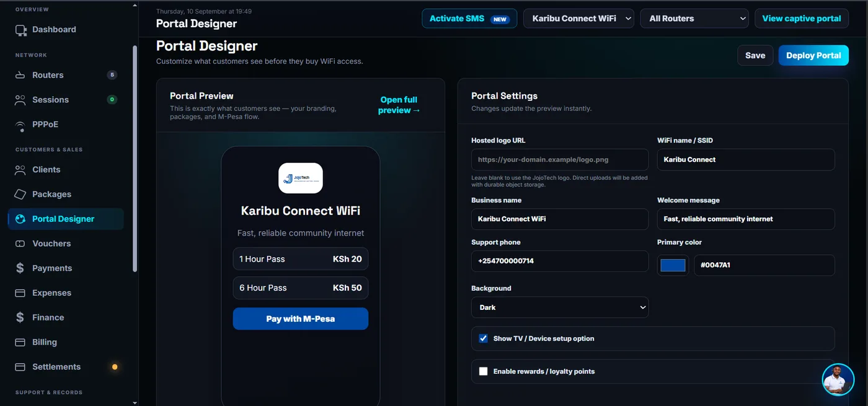
Task: Open the Karibu Connect WiFi business dropdown
Action: [578, 19]
